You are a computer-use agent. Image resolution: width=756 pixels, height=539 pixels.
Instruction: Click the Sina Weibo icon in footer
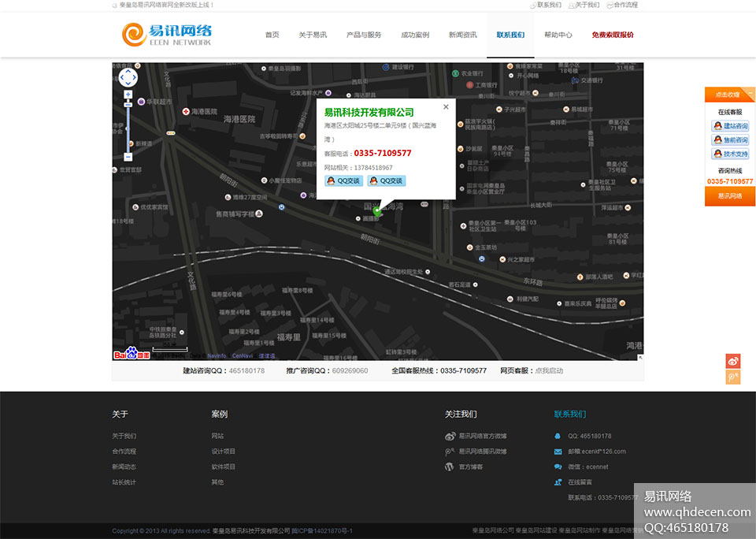(x=450, y=437)
